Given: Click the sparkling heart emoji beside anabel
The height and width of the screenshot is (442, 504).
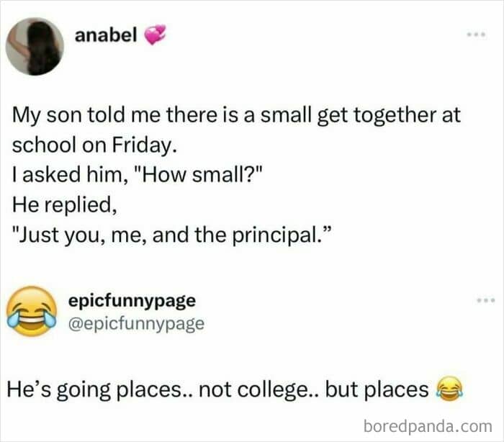Looking at the screenshot, I should click(x=155, y=35).
